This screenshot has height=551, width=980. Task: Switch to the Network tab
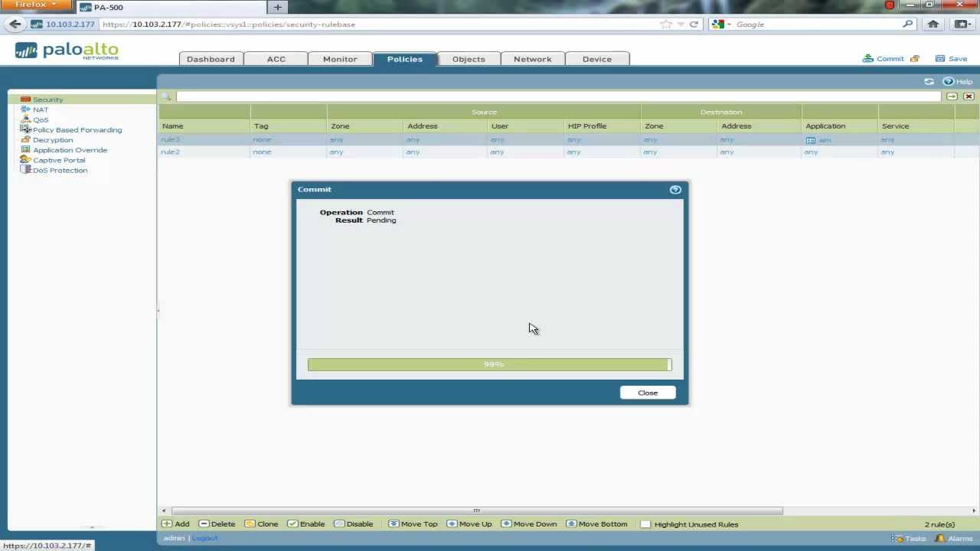533,59
